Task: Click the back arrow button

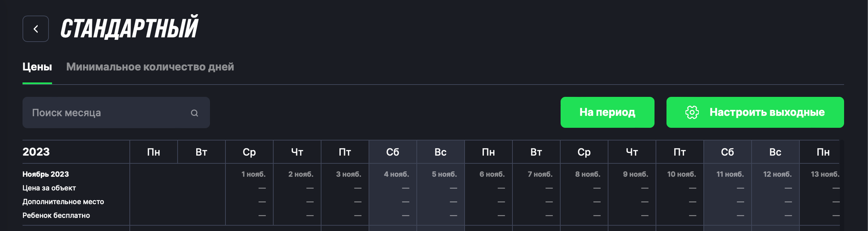Action: (x=36, y=29)
